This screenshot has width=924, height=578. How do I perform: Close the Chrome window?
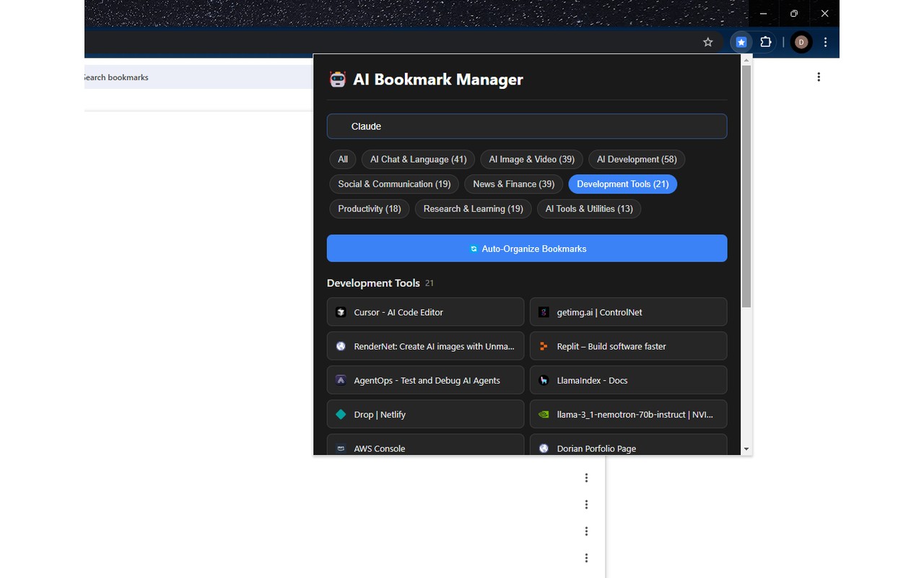[x=824, y=13]
